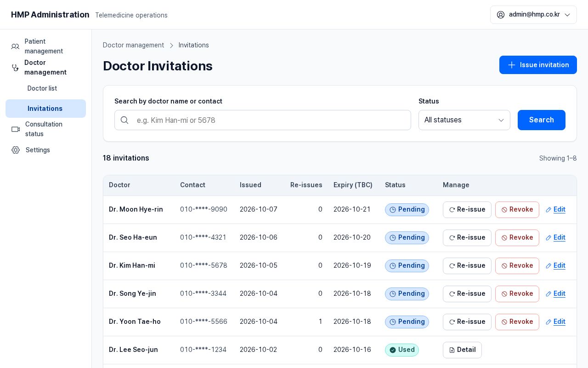Click the Doctor management stethoscope icon
The height and width of the screenshot is (368, 588).
pyautogui.click(x=15, y=68)
